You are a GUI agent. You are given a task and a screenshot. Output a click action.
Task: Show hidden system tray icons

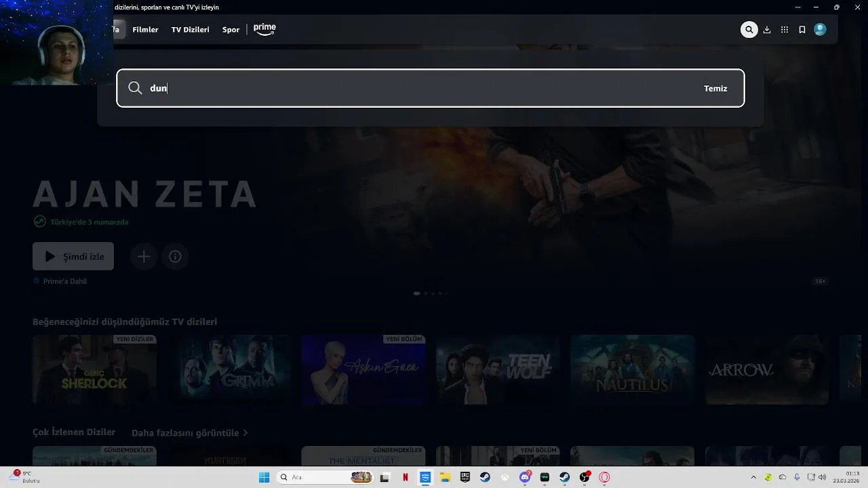[753, 477]
